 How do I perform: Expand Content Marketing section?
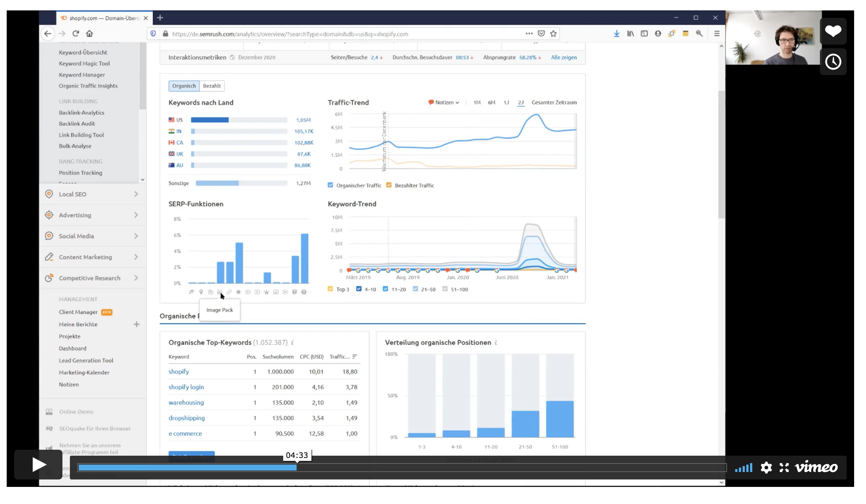click(x=92, y=257)
